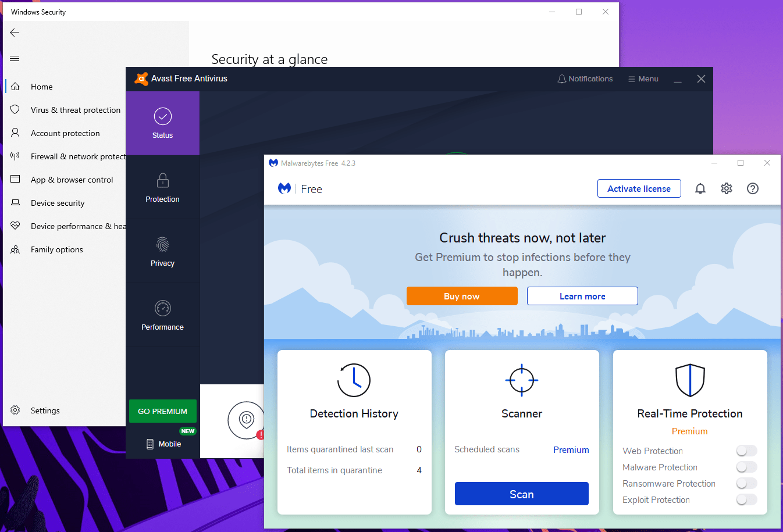Click the 'Security at a glance' heading

269,59
